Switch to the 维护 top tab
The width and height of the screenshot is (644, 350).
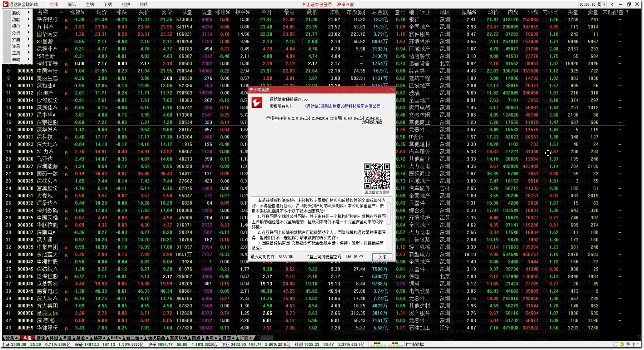click(126, 4)
